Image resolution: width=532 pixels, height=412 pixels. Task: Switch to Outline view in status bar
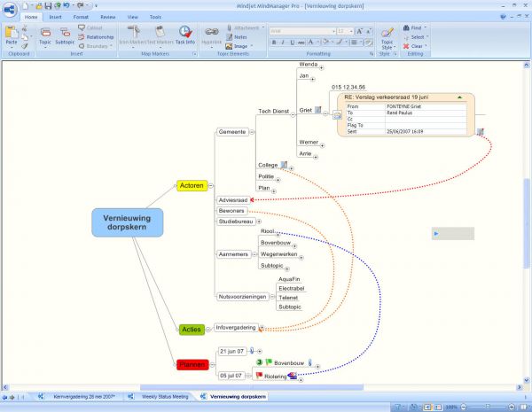(438, 407)
